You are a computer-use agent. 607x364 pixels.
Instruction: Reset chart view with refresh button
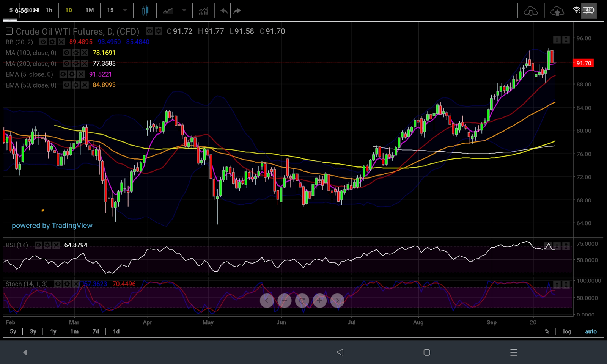pyautogui.click(x=302, y=301)
